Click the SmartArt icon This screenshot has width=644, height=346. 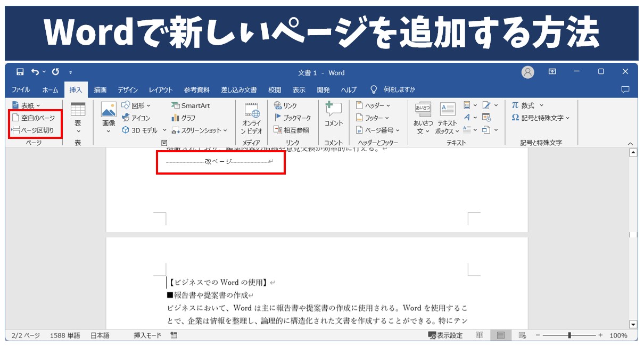[x=176, y=106]
